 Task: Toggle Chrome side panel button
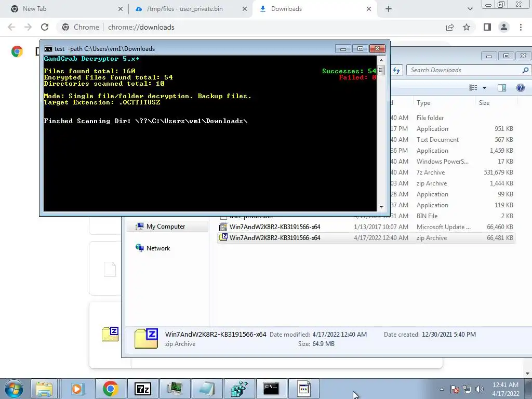click(x=487, y=27)
